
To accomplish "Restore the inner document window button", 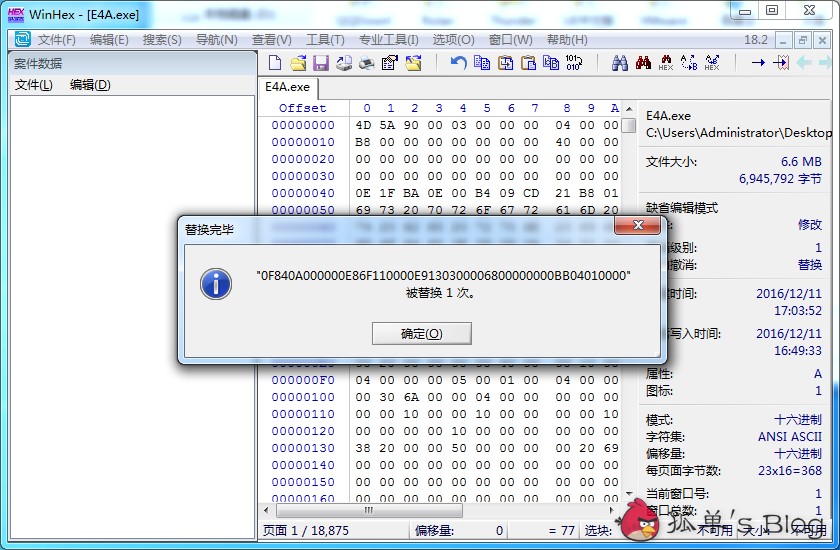I will (802, 40).
